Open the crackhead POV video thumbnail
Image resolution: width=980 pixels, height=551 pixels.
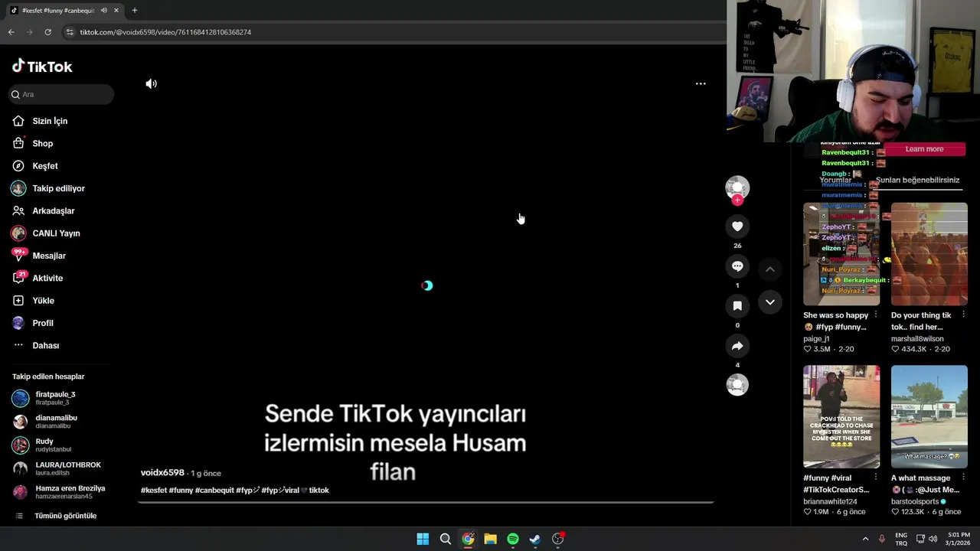[841, 416]
